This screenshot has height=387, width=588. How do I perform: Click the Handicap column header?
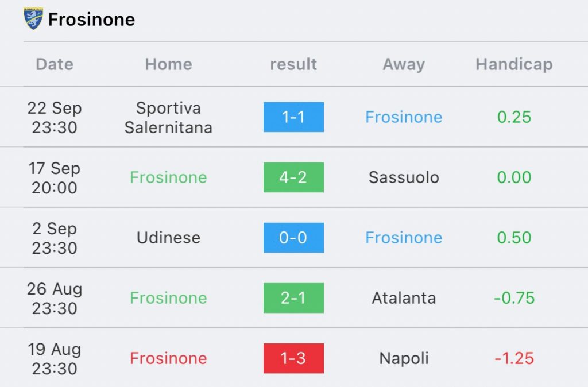click(x=514, y=64)
